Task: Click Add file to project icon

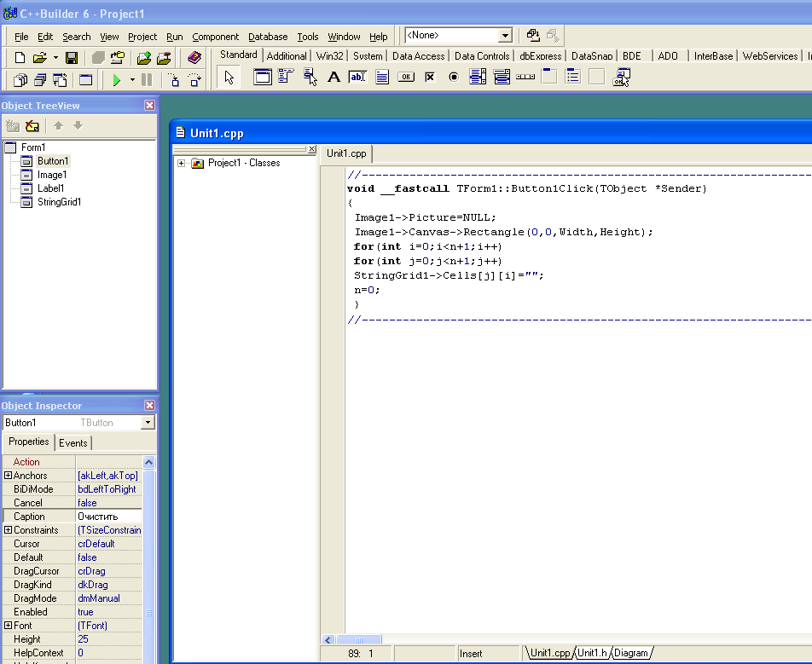Action: (144, 57)
